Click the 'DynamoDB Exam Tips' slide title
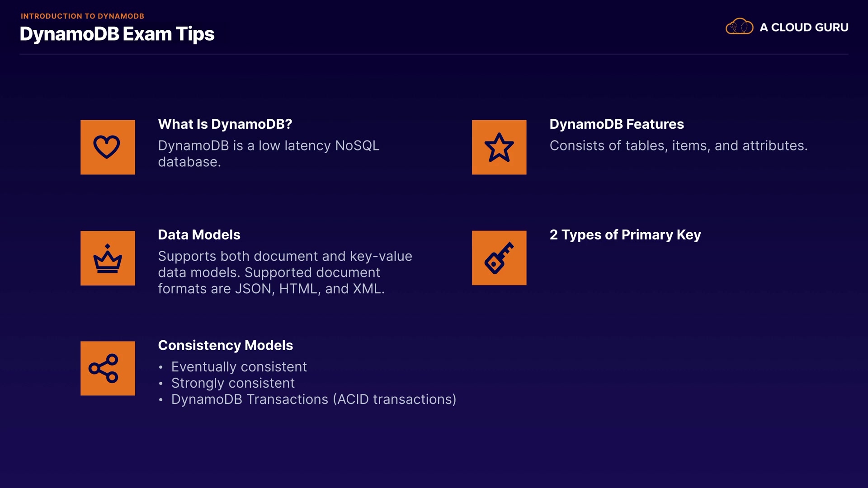This screenshot has width=868, height=488. tap(117, 34)
